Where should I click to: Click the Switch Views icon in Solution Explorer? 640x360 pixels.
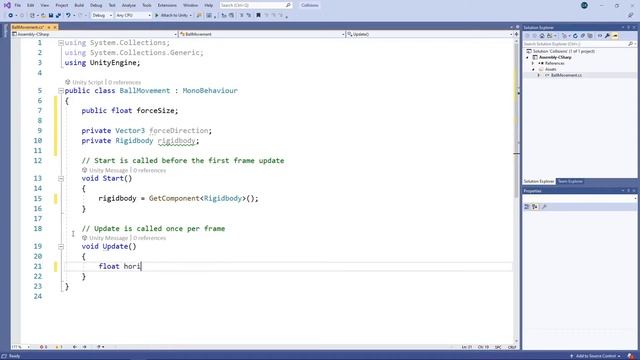point(549,36)
